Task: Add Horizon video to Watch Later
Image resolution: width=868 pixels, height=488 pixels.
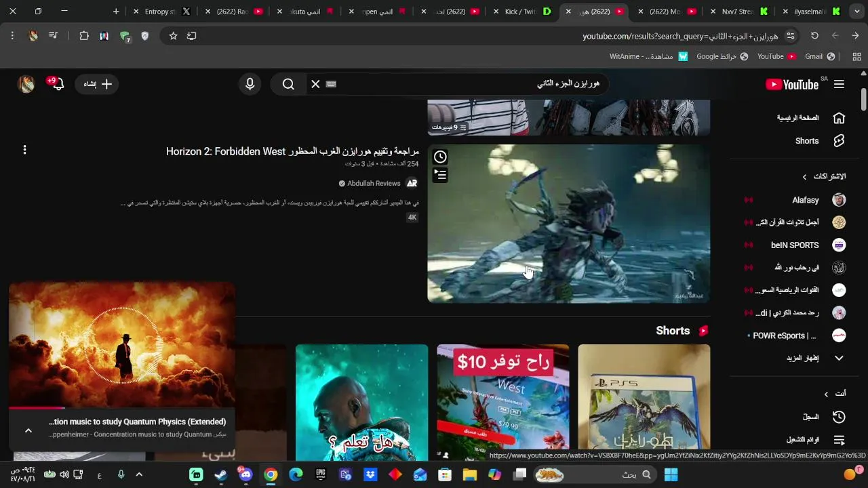Action: [x=440, y=157]
